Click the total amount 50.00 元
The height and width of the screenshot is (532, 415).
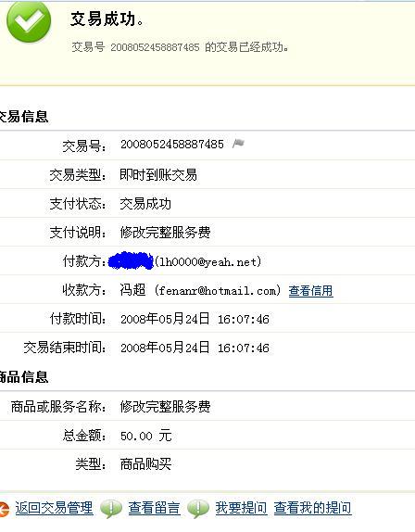145,436
